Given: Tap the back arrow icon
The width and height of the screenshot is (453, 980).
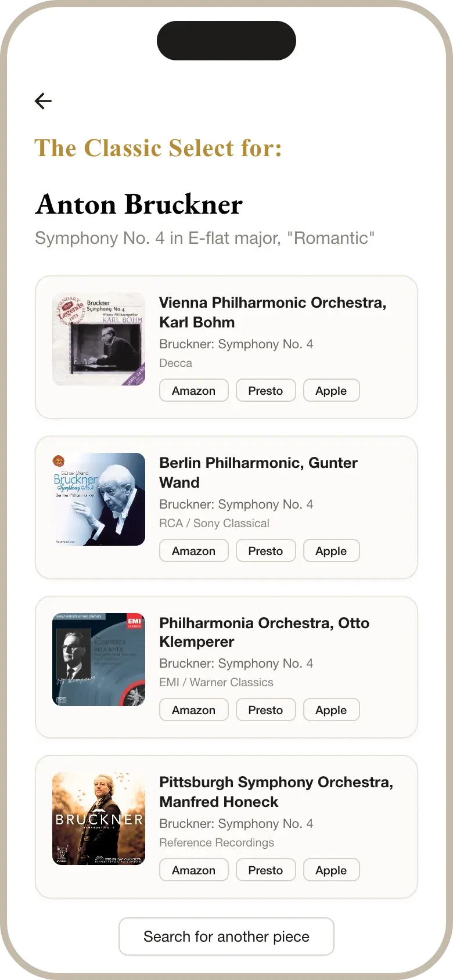Looking at the screenshot, I should click(43, 101).
